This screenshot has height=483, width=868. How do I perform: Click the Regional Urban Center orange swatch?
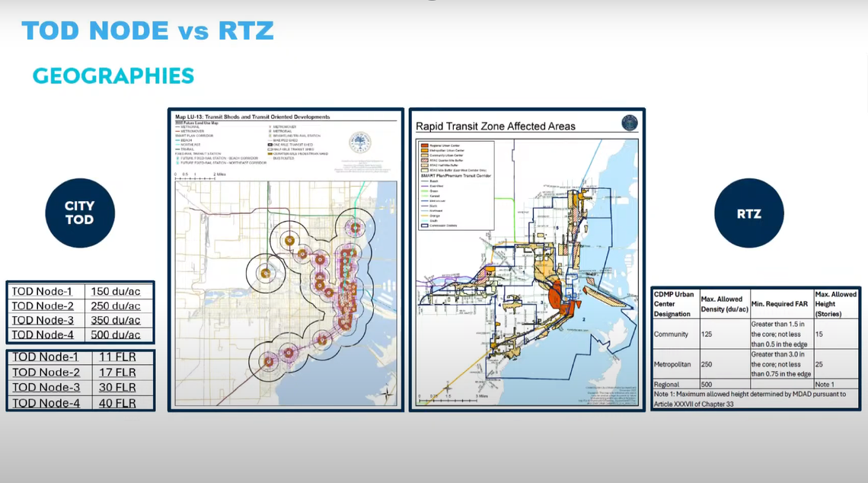coord(424,145)
